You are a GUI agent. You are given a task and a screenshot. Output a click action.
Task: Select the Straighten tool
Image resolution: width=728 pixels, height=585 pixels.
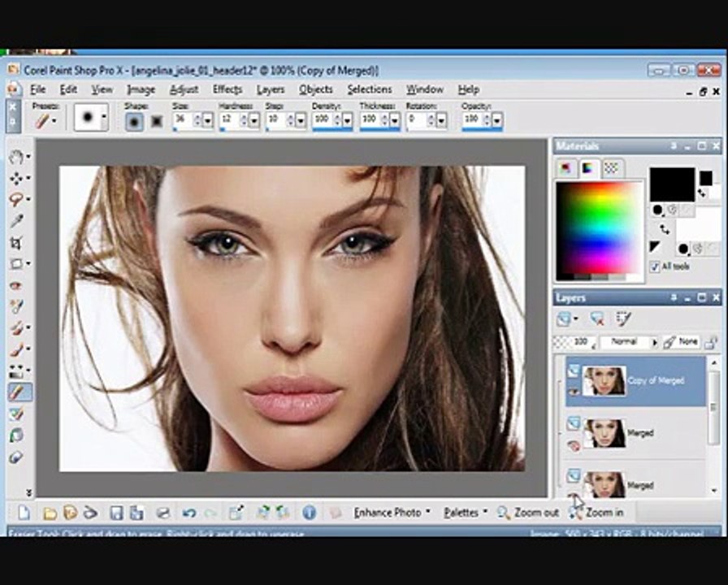point(17,264)
